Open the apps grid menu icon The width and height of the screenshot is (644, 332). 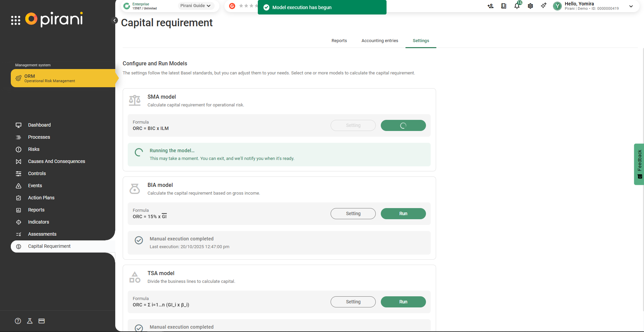(16, 21)
